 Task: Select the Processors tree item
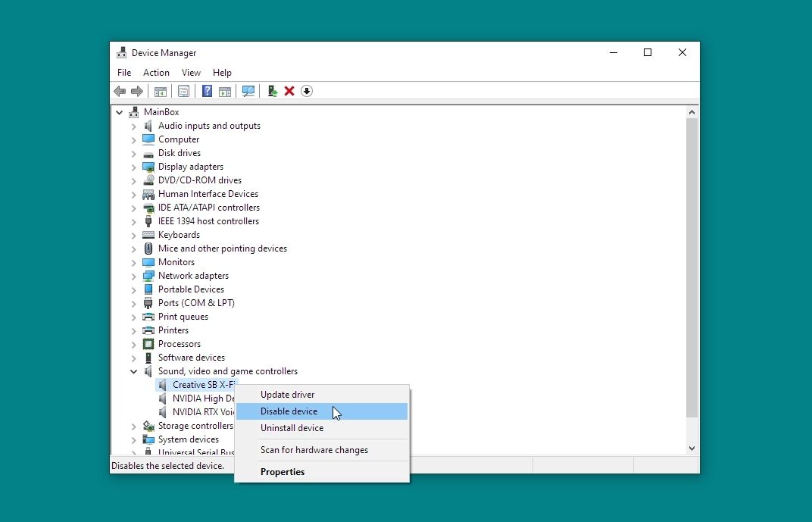(x=179, y=344)
